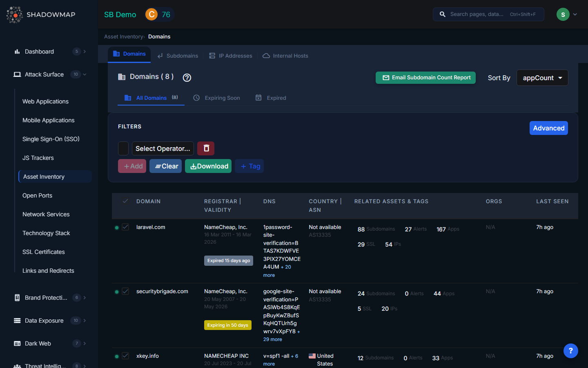Open the appCount sort dropdown

[x=542, y=78]
